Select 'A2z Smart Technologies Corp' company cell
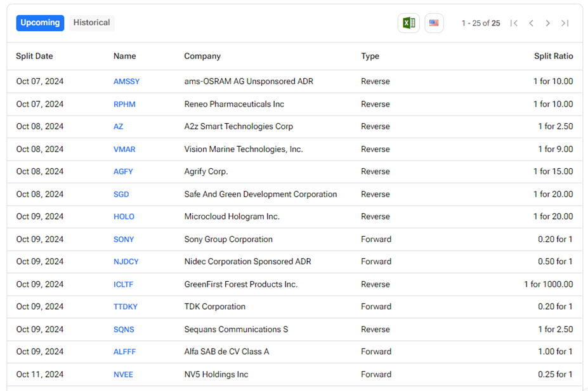 tap(238, 126)
